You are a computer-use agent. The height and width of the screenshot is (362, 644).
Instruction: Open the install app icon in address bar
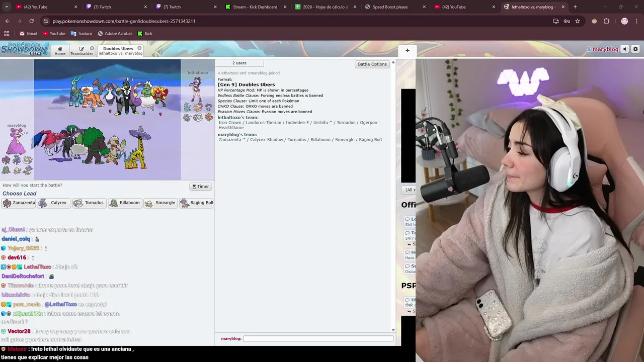(x=555, y=21)
